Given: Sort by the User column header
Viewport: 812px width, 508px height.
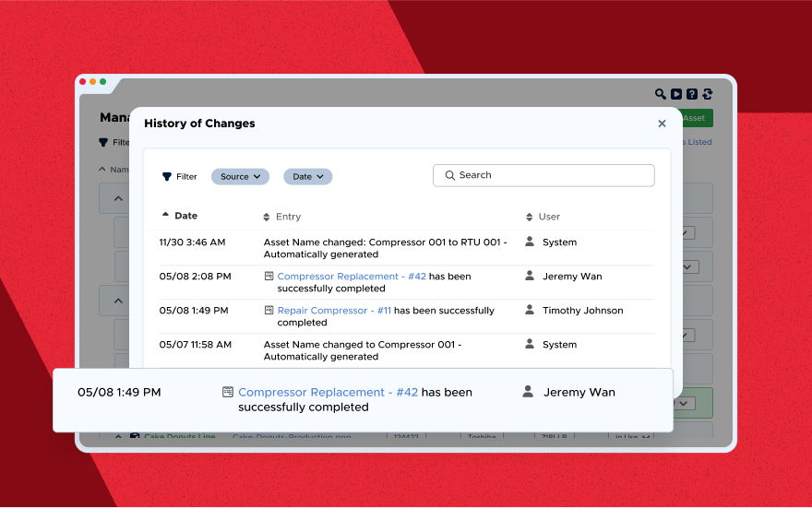Looking at the screenshot, I should (x=548, y=217).
